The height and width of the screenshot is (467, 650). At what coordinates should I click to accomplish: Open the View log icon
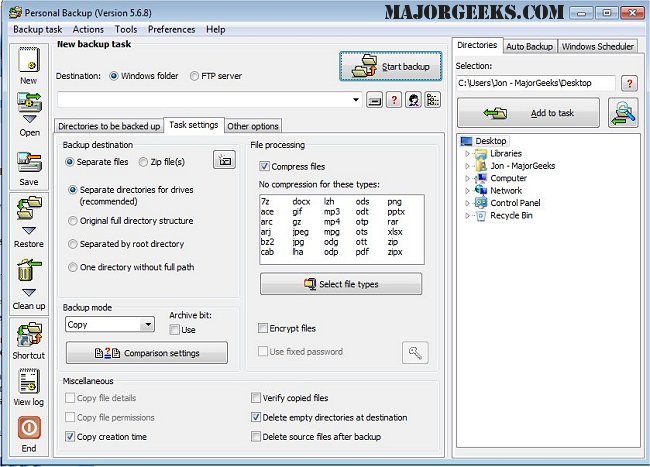(x=29, y=381)
